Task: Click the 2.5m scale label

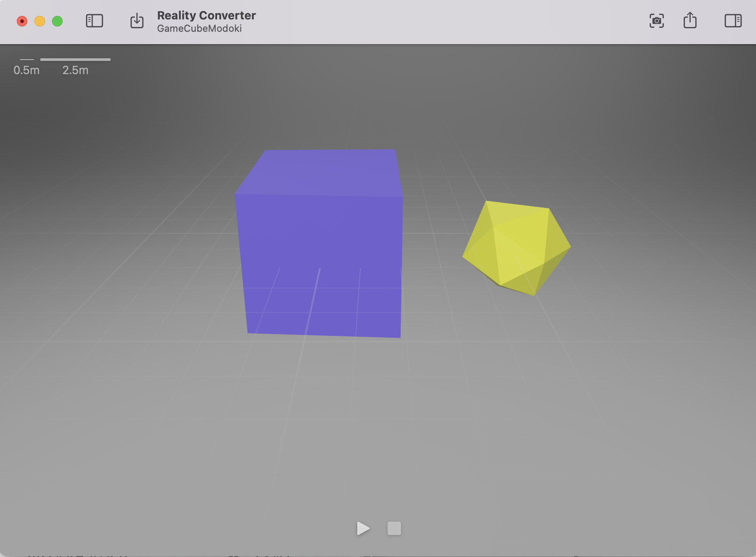Action: click(75, 70)
